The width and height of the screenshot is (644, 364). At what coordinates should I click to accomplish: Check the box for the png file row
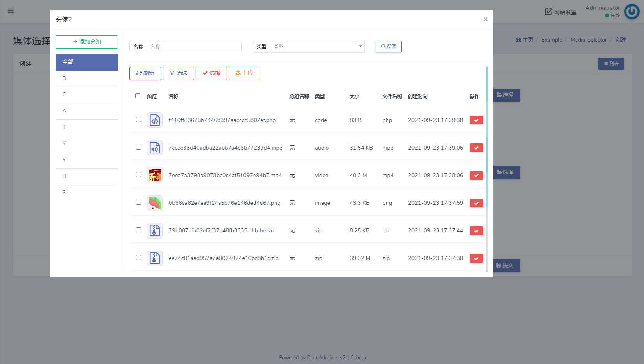(138, 202)
